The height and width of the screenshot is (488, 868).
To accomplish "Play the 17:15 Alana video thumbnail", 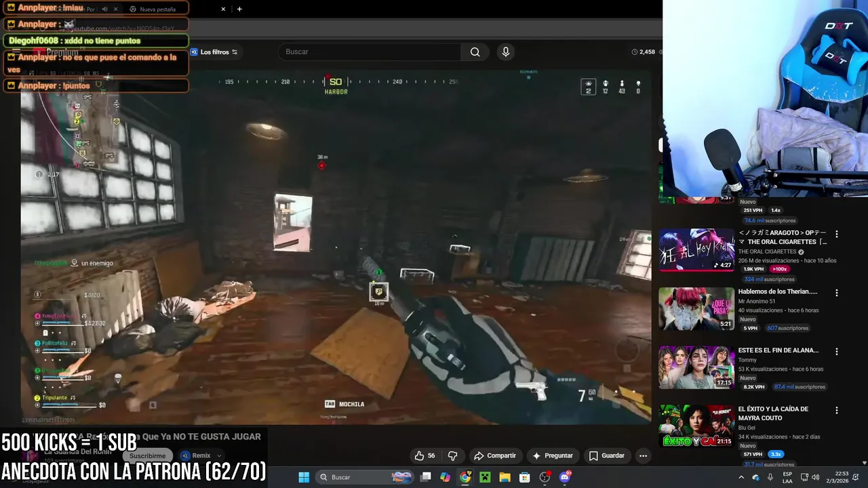I will [696, 367].
